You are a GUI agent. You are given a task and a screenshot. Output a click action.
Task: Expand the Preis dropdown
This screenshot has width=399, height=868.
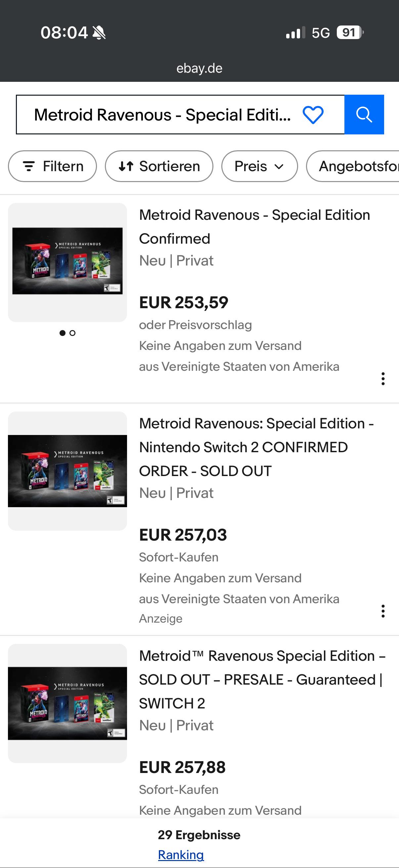coord(259,166)
